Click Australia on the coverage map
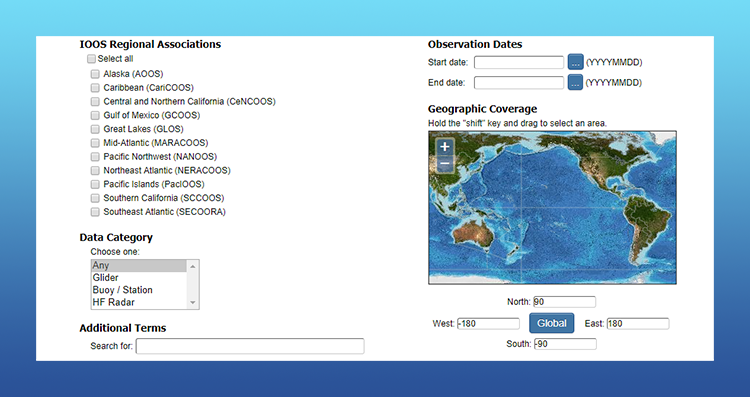The image size is (750, 397). pyautogui.click(x=473, y=234)
